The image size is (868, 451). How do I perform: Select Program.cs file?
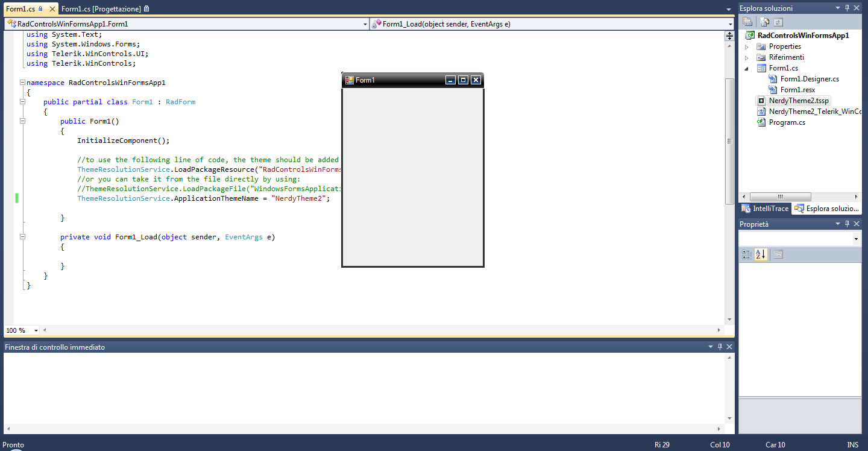[x=787, y=122]
